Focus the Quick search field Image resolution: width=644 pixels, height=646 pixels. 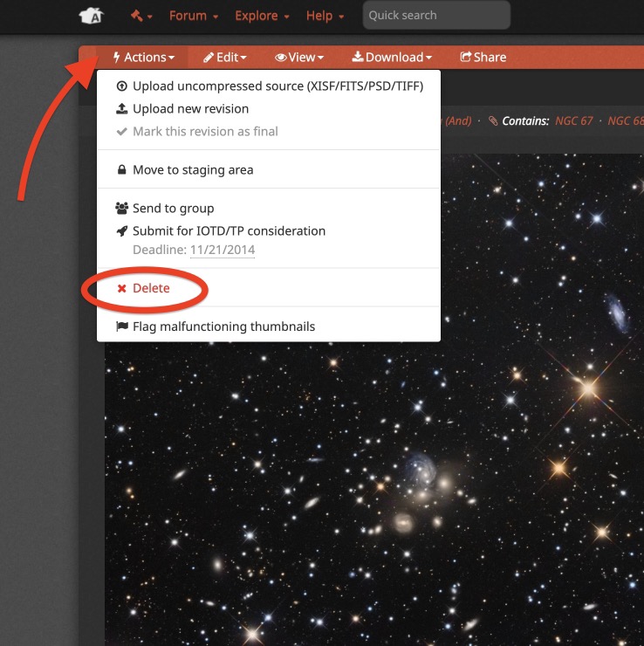436,15
